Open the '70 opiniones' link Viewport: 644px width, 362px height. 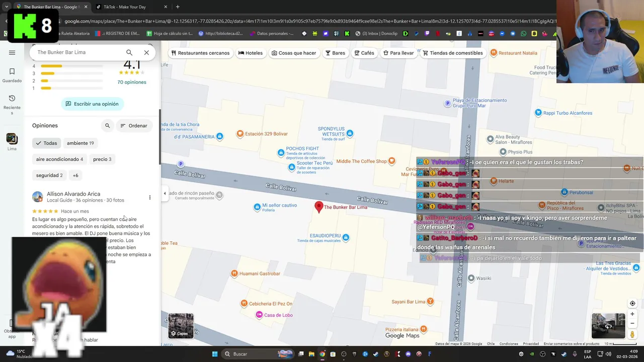[x=132, y=82]
